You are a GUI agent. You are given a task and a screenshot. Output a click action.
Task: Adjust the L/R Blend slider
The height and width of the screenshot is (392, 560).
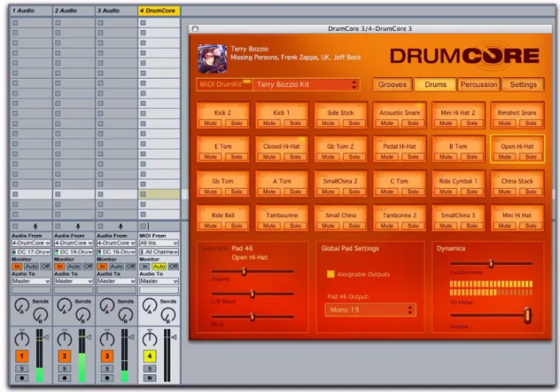252,294
